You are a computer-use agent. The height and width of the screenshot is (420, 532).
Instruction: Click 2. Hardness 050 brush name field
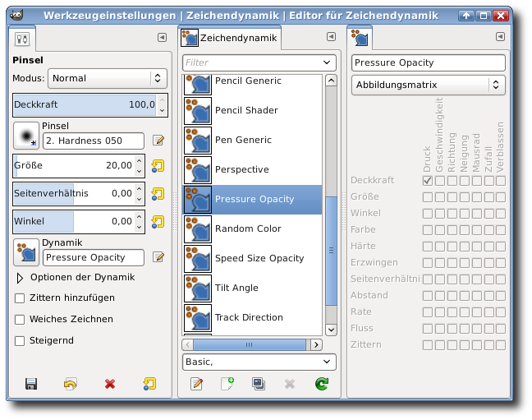coord(94,141)
